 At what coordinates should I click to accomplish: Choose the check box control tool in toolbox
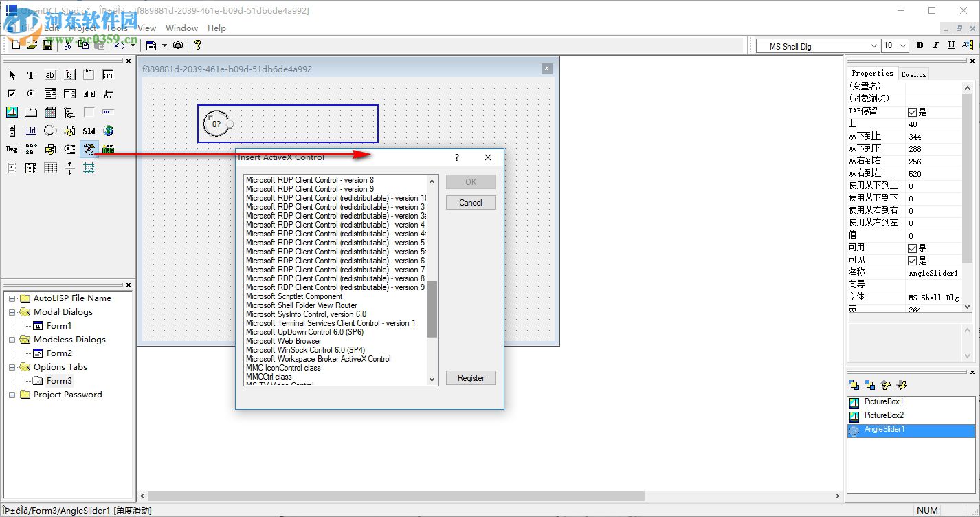point(12,93)
